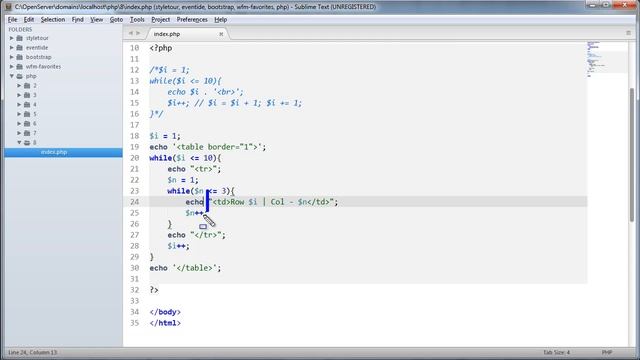This screenshot has height=360, width=640.
Task: Open the Selection menu
Action: tap(53, 20)
